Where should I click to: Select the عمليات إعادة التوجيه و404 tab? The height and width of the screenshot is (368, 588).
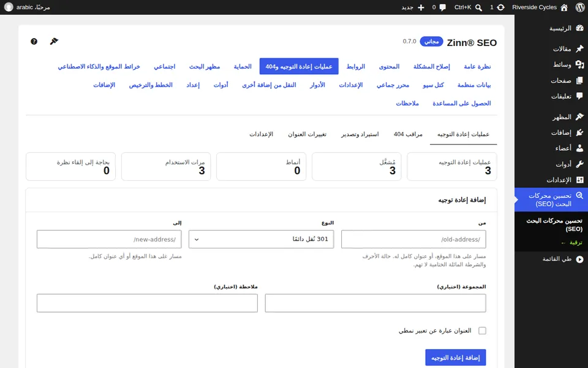coord(299,66)
